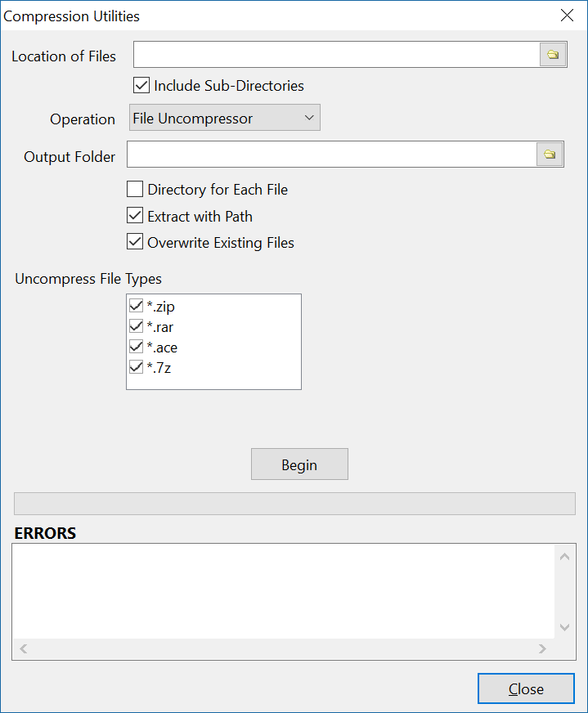Click the errors list scroll right arrow
This screenshot has height=713, width=588.
[x=542, y=648]
